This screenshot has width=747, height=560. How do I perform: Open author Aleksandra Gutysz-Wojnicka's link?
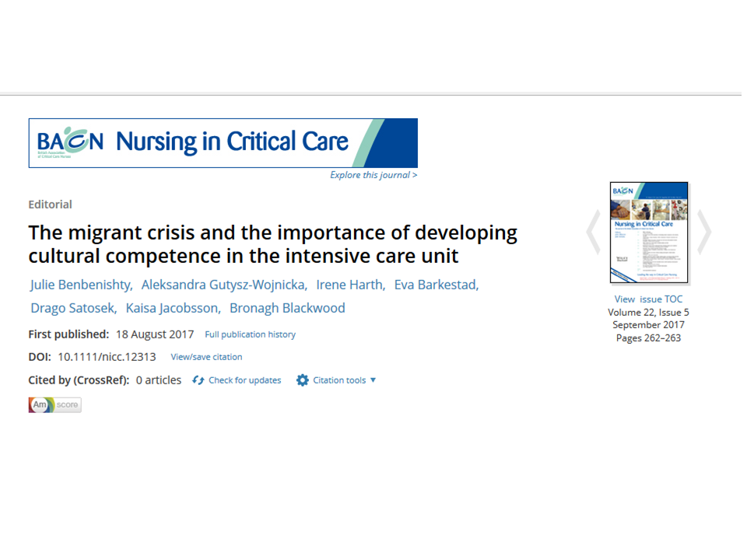coord(224,285)
